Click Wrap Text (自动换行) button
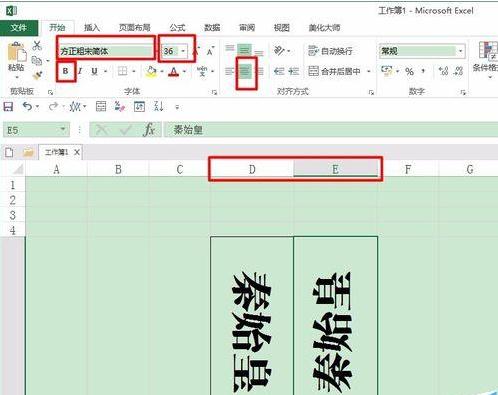The width and height of the screenshot is (498, 395). (330, 51)
